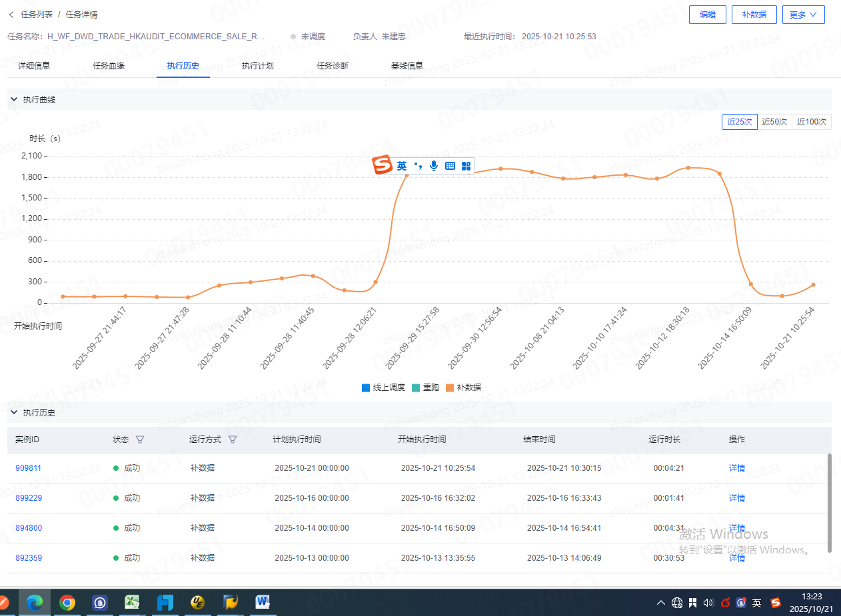Toggle the 补数据 legend series
Viewport: 841px width, 616px height.
tap(464, 388)
